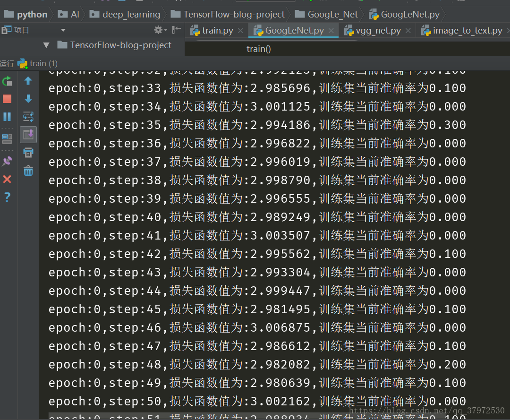Click the step:48 accuracy 0.200 line
The width and height of the screenshot is (510, 420).
(257, 364)
